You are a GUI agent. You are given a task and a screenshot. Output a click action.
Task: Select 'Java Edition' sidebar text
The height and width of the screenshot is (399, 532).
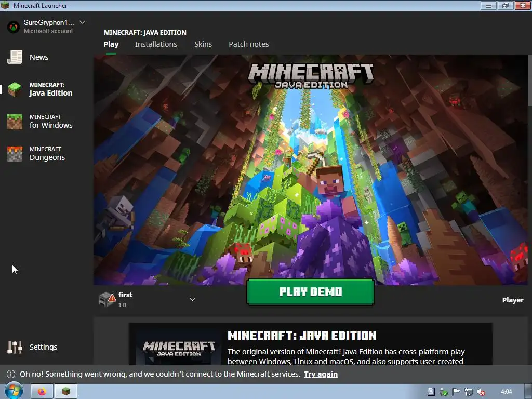[x=51, y=93]
